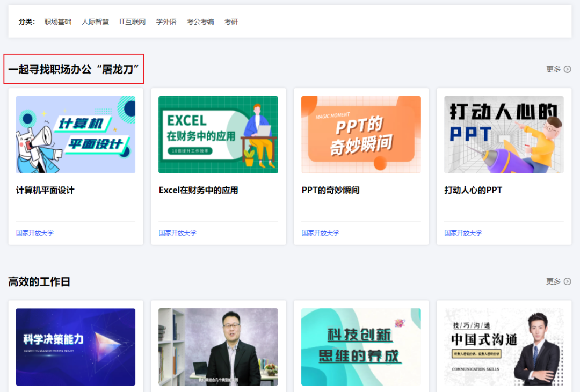Click the 更多 arrow icon beside 屠龙刀 section
The image size is (580, 392).
coord(568,69)
